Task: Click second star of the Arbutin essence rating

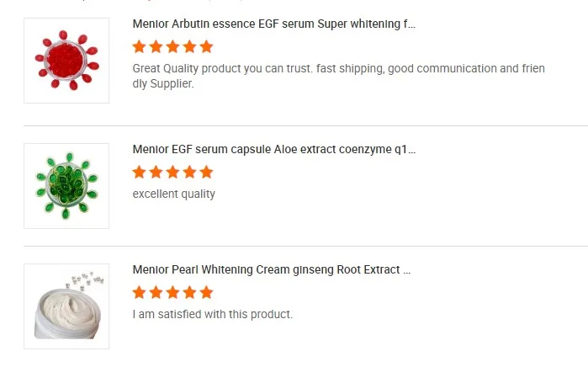Action: tap(156, 47)
